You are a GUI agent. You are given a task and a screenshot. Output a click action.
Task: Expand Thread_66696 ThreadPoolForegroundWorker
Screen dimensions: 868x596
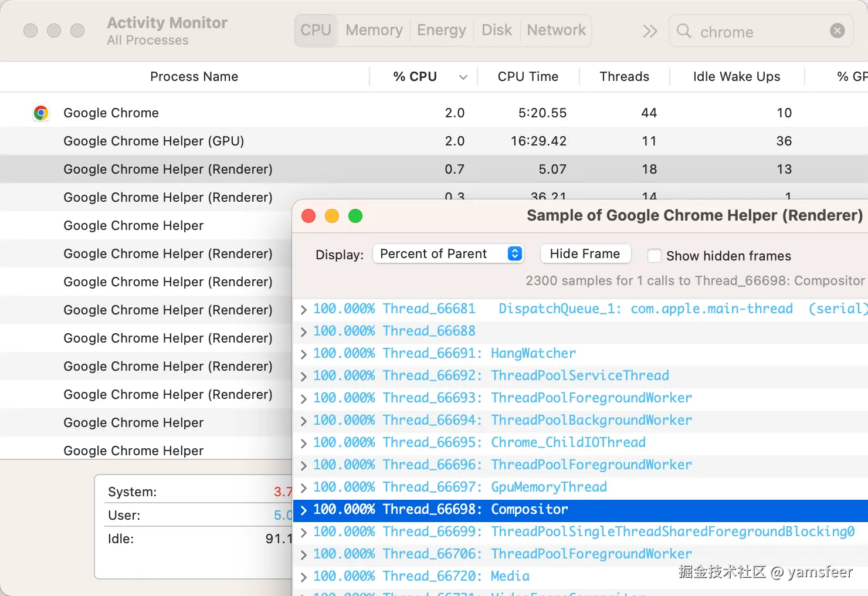(303, 465)
